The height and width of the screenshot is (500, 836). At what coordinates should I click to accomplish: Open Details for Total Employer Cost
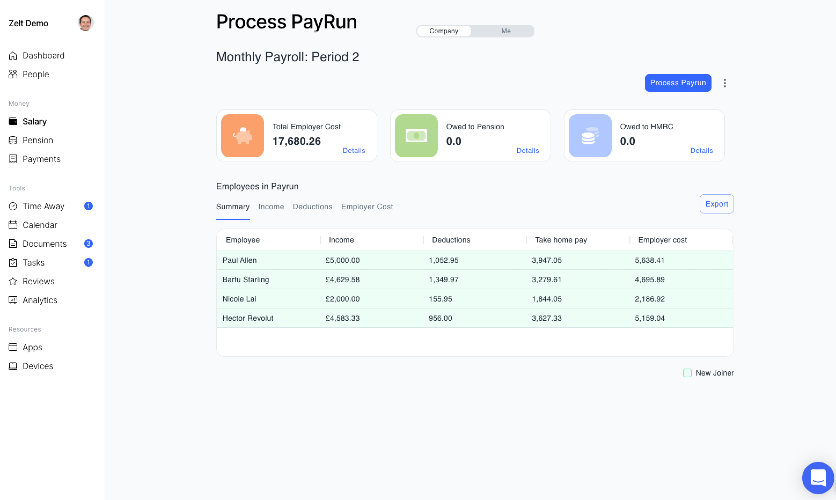(x=353, y=151)
